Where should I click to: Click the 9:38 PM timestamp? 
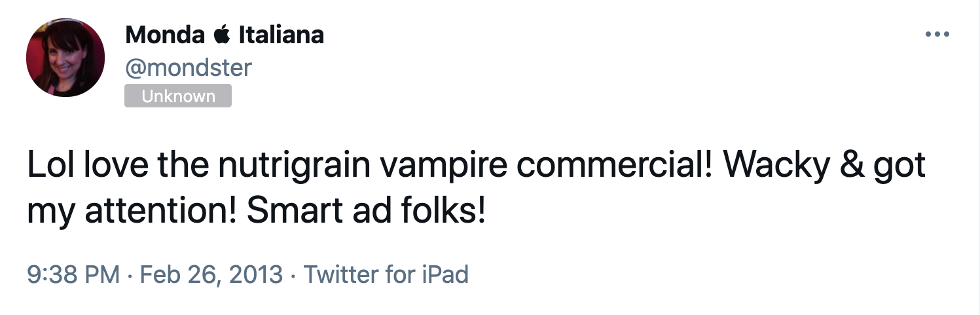pyautogui.click(x=73, y=274)
